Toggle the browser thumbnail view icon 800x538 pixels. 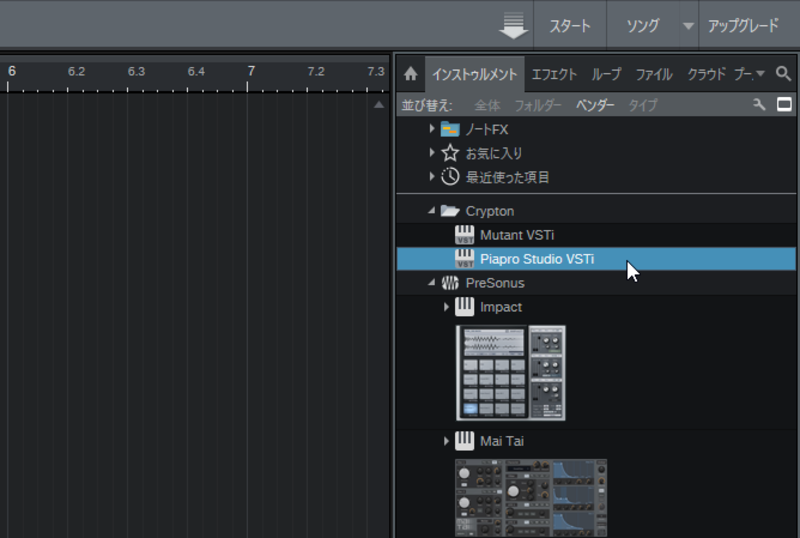784,105
